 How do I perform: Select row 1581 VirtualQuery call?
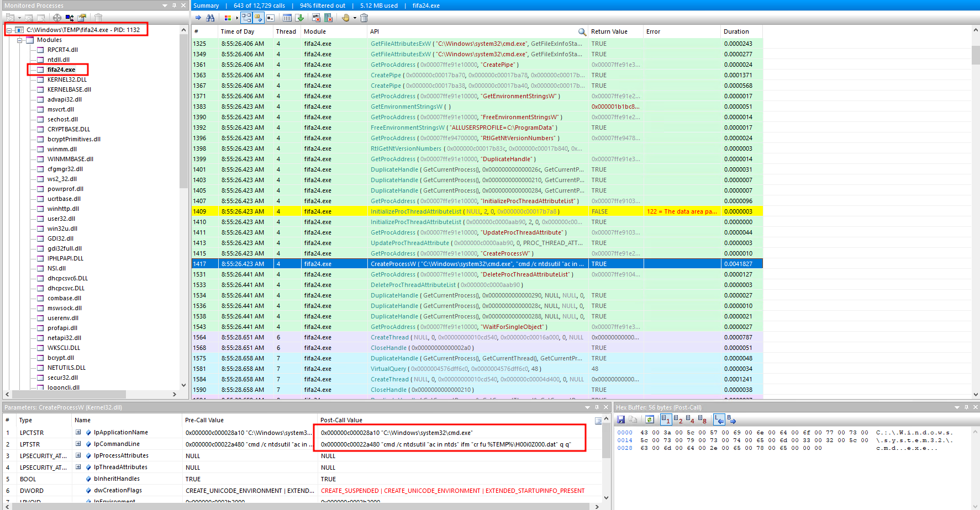pyautogui.click(x=477, y=369)
